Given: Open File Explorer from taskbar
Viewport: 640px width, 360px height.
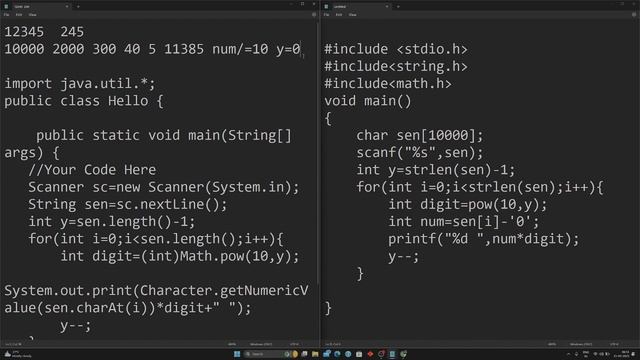Looking at the screenshot, I should point(315,354).
